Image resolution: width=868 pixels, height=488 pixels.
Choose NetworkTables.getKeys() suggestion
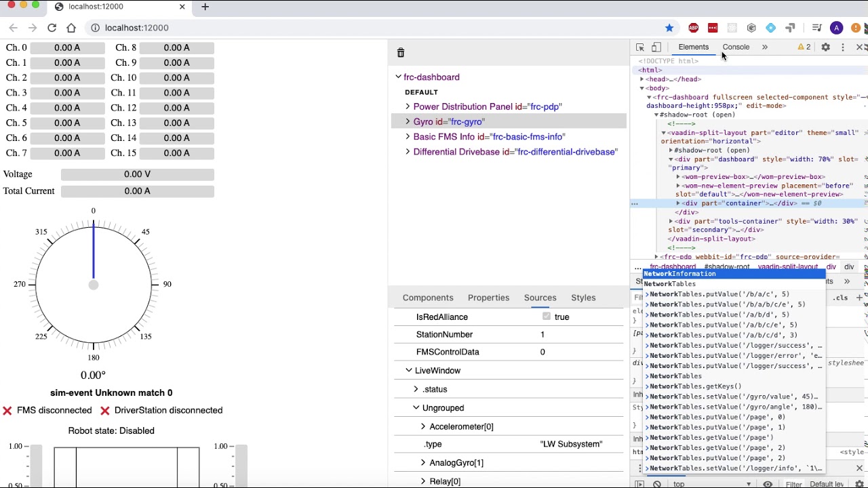(x=734, y=386)
